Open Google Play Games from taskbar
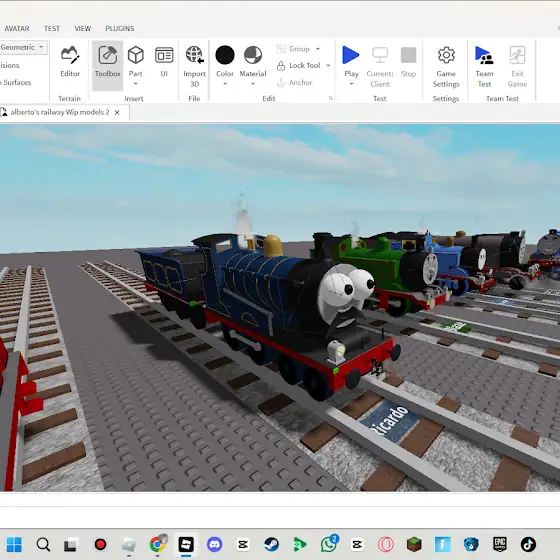 300,544
